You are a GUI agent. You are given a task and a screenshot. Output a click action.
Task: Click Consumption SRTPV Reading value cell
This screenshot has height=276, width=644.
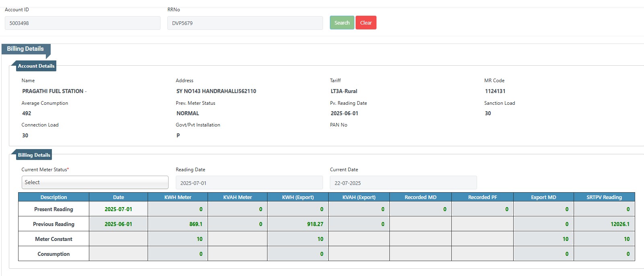604,254
